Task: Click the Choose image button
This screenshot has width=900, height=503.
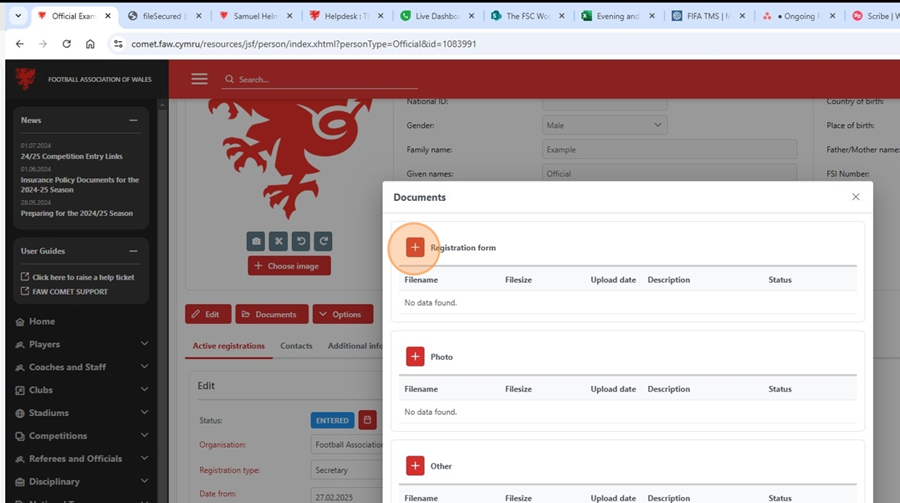Action: pos(289,266)
